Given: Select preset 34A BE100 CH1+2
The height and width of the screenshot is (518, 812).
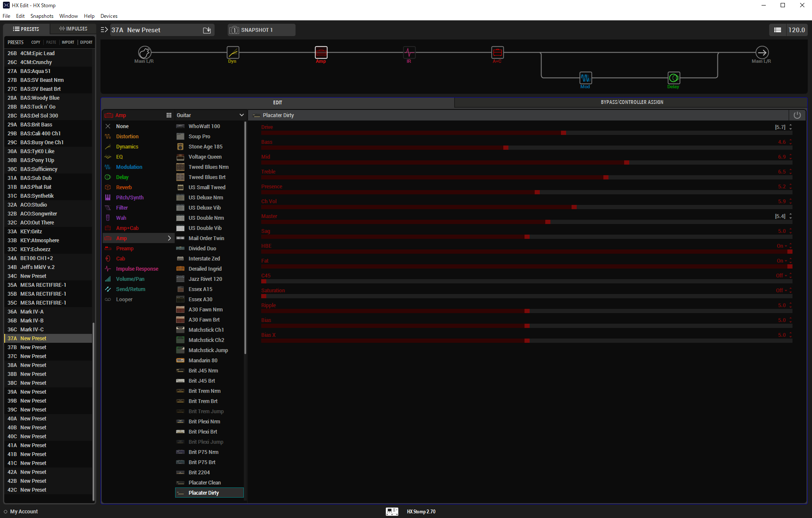Looking at the screenshot, I should 48,258.
